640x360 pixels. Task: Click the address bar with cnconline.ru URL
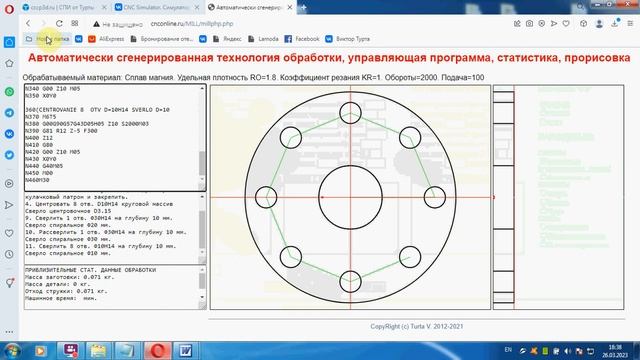[192, 24]
